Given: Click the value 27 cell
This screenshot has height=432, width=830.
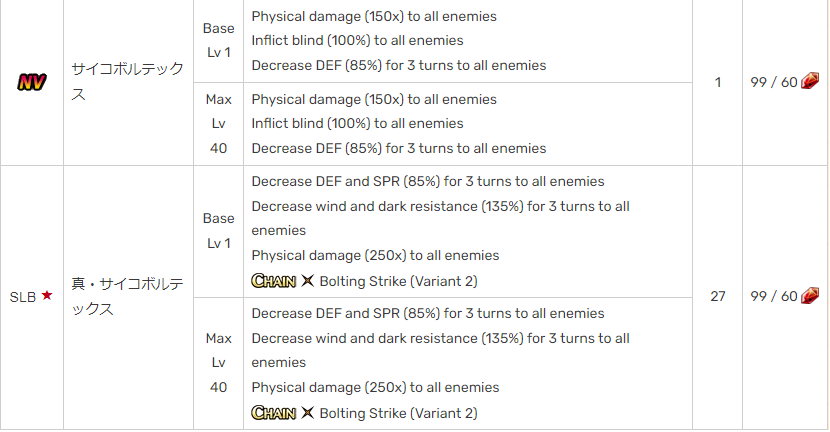Looking at the screenshot, I should (717, 296).
